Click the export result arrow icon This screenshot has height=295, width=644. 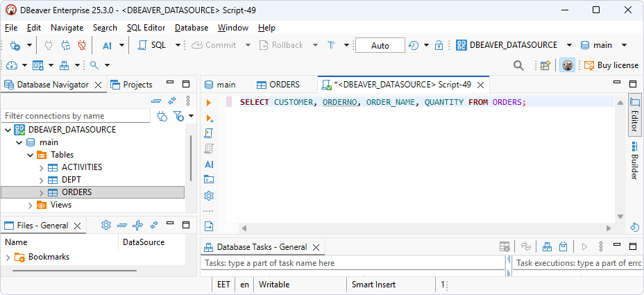click(x=209, y=226)
